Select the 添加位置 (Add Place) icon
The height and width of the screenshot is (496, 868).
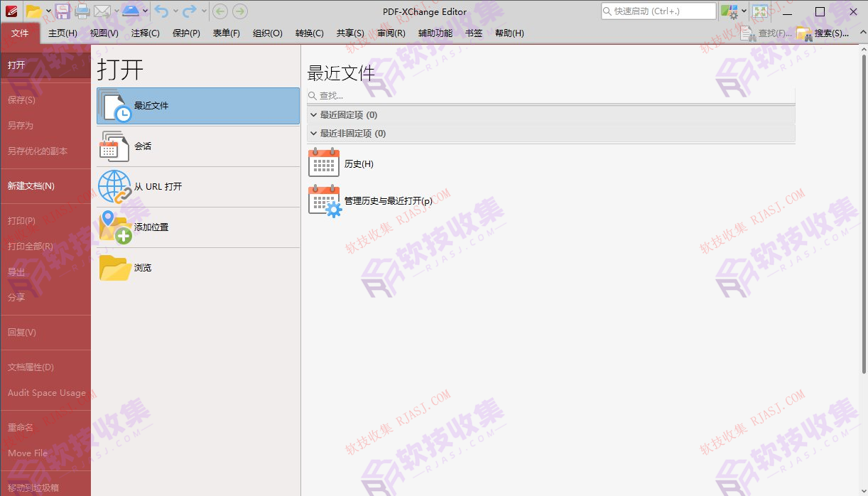coord(112,227)
